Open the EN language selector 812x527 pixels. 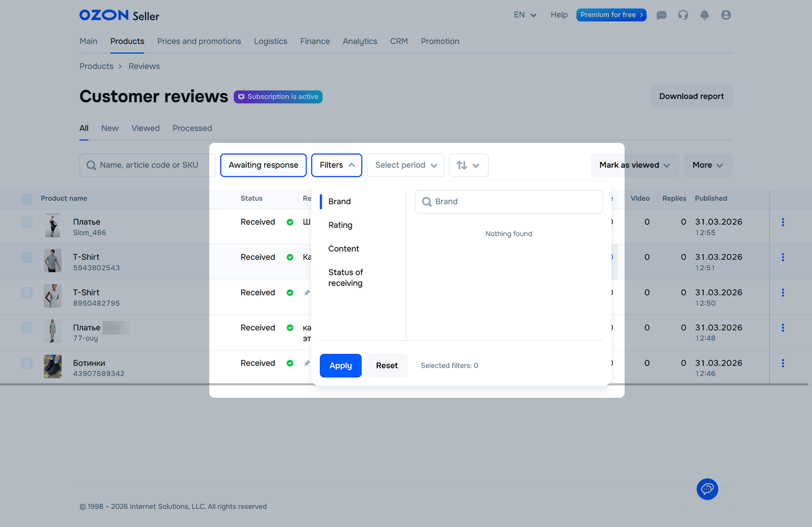[x=525, y=15]
